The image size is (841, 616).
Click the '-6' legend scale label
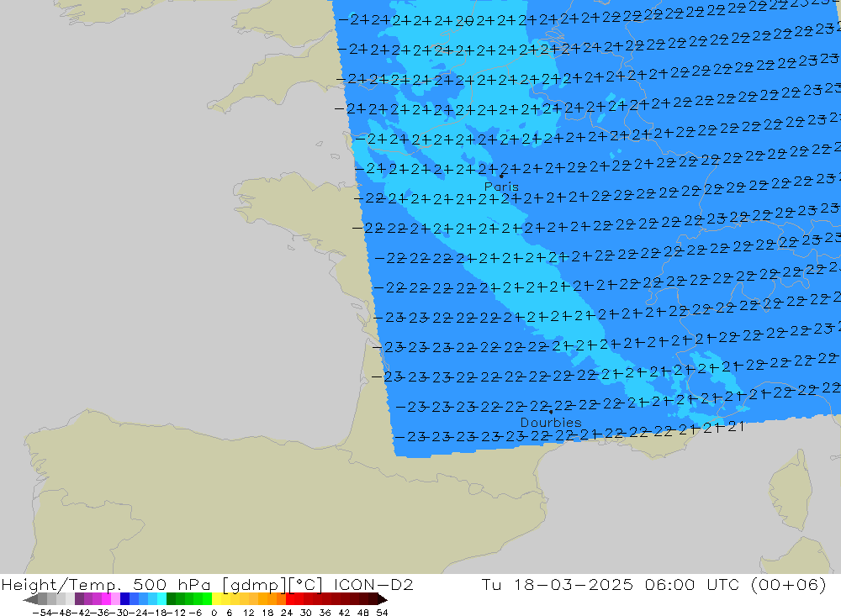[x=195, y=613]
